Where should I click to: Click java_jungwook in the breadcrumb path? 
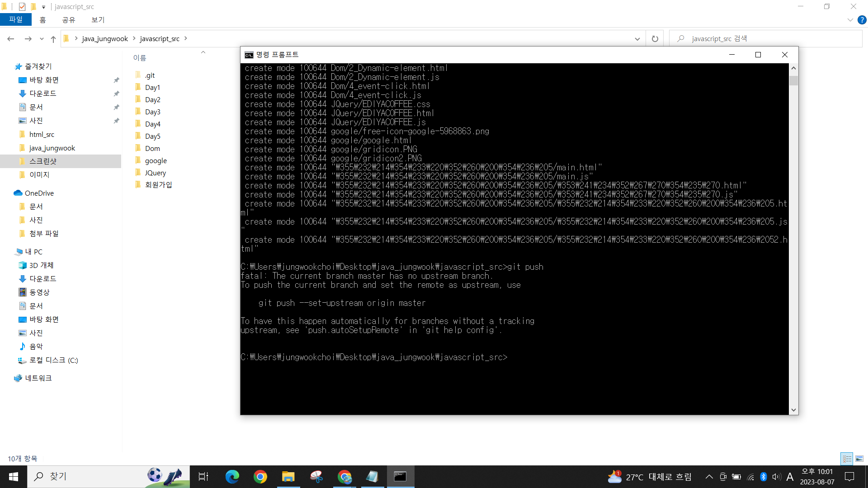104,39
